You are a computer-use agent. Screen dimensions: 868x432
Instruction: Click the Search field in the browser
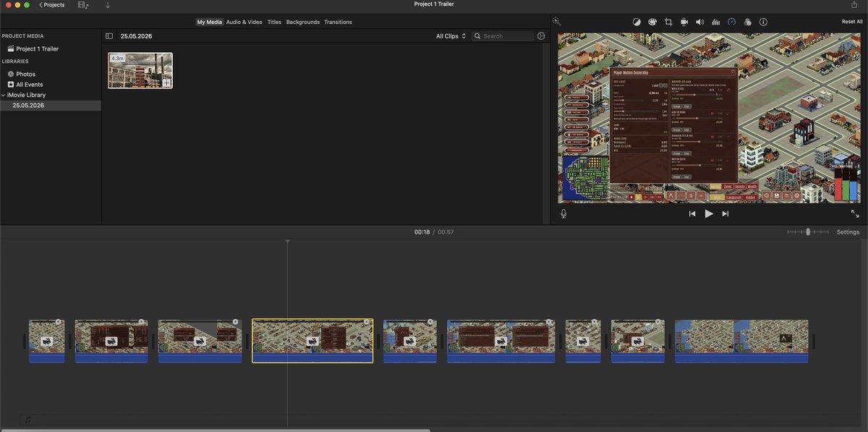(503, 35)
